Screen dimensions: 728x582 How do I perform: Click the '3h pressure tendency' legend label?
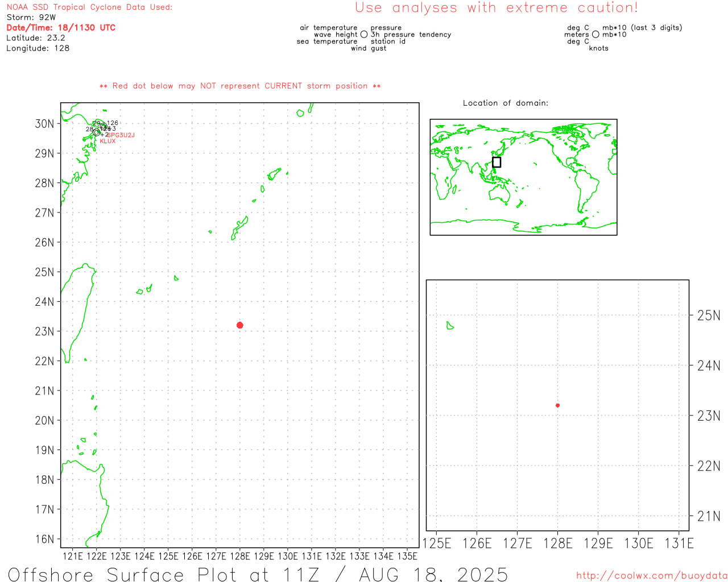tap(411, 34)
